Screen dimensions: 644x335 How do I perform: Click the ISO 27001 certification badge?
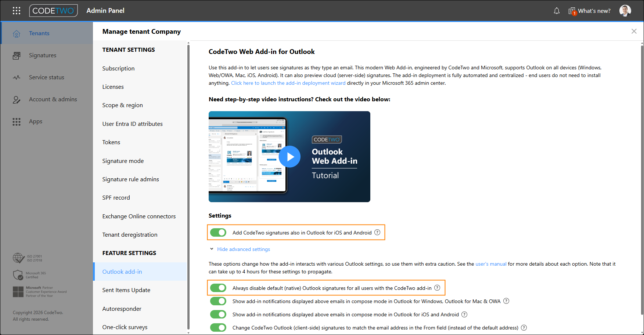coord(28,258)
